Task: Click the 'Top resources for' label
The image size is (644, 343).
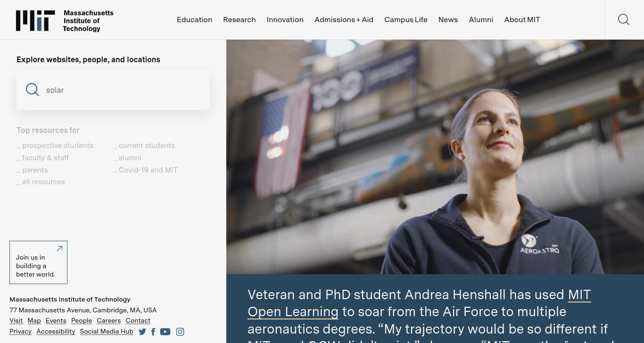Action: [x=48, y=130]
